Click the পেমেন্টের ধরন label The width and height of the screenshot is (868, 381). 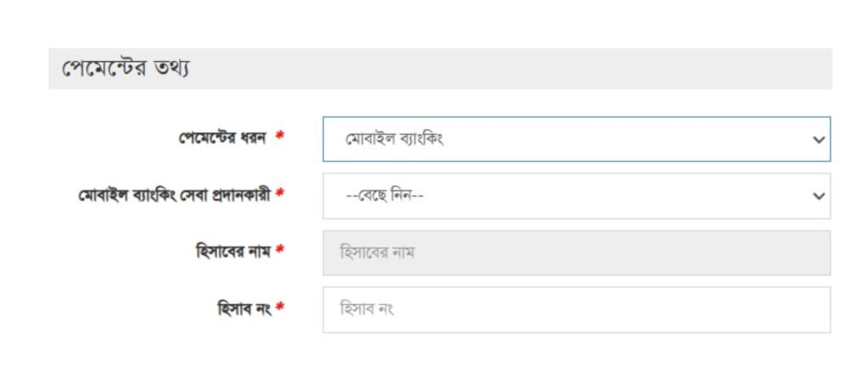click(x=225, y=138)
